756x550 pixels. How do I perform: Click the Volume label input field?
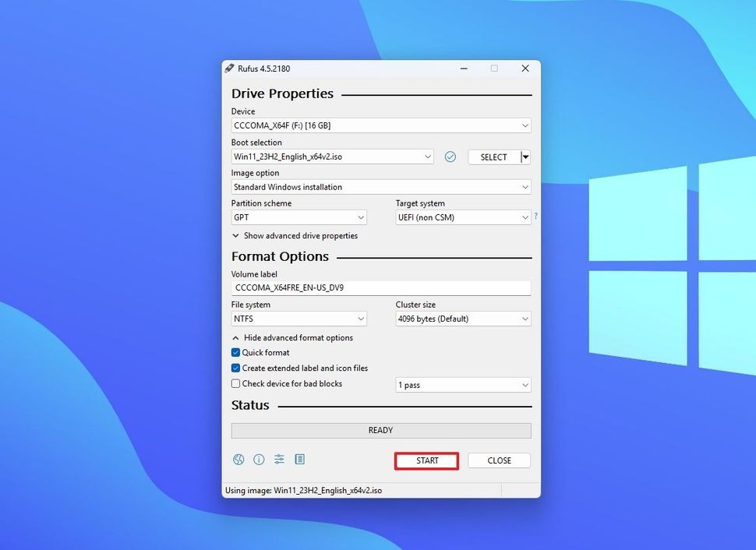[381, 287]
